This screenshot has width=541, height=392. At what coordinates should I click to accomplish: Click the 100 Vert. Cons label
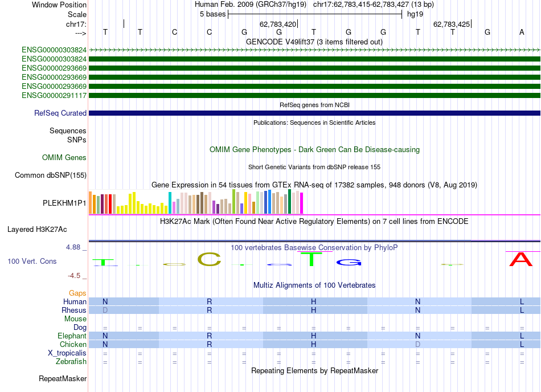(x=32, y=261)
